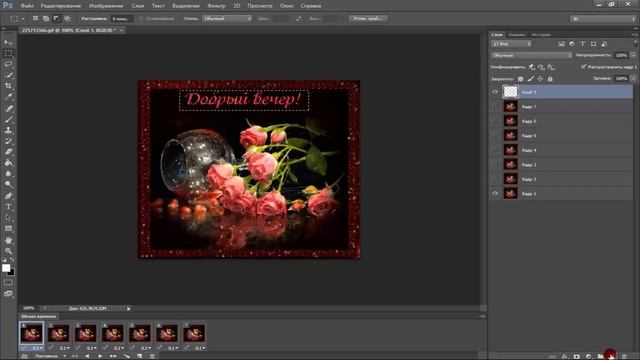
Task: Open the layer filter kind dropdown
Action: click(x=511, y=44)
